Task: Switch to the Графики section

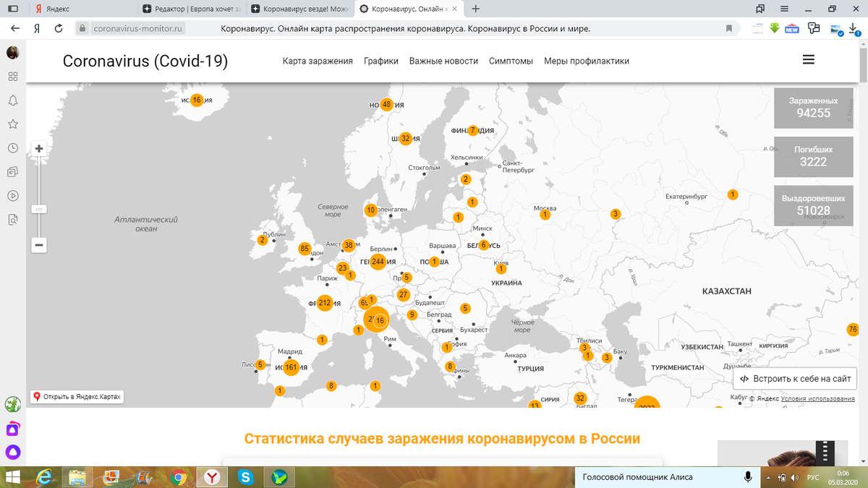Action: [380, 61]
